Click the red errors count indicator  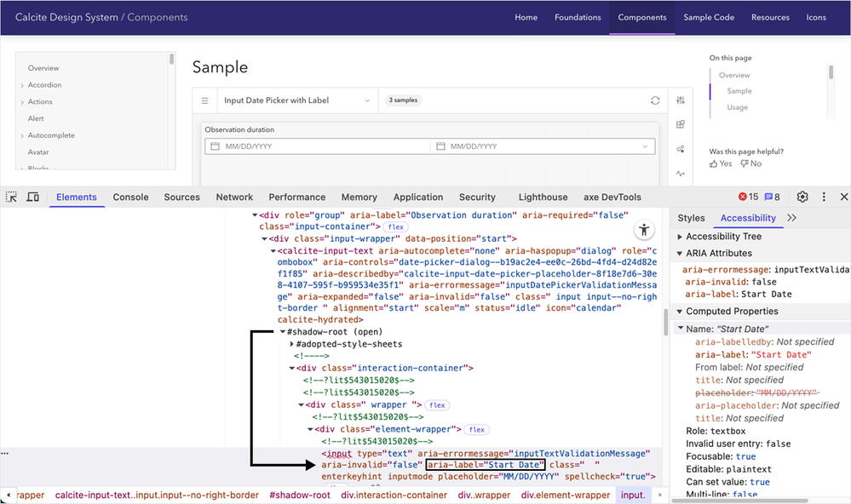point(748,197)
